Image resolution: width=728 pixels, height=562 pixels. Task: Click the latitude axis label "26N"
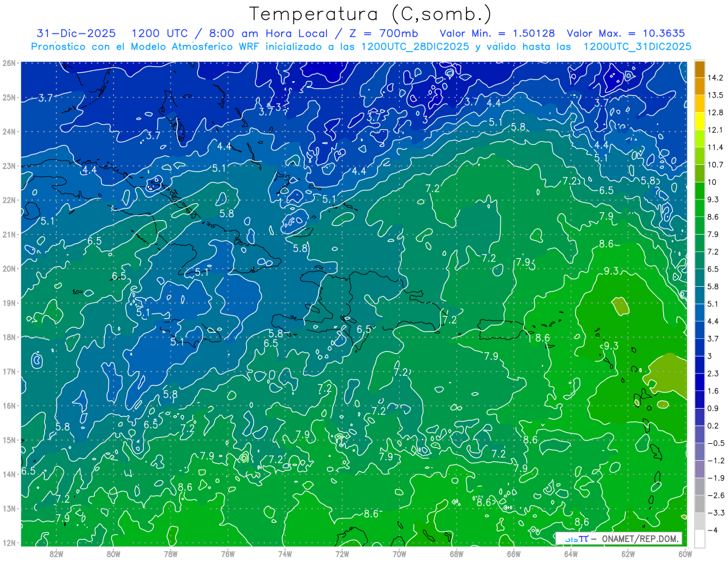point(9,63)
